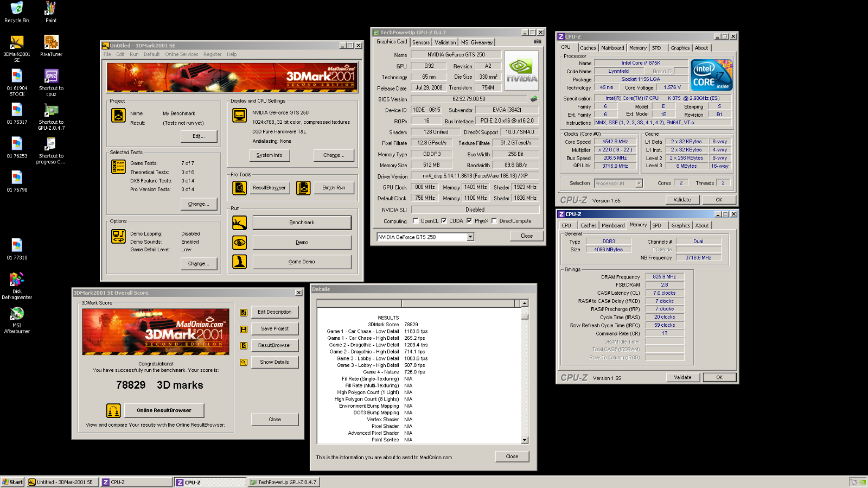Open the Caches tab in upper CPU-Z window
This screenshot has height=488, width=868.
pos(588,48)
